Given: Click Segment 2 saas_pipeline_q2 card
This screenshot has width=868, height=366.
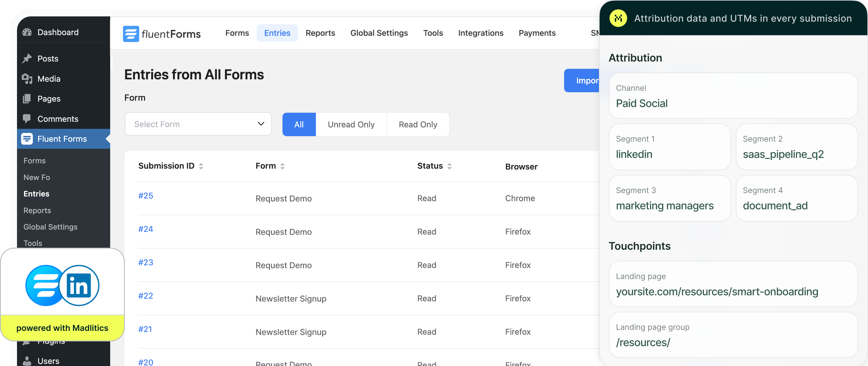Looking at the screenshot, I should (796, 147).
